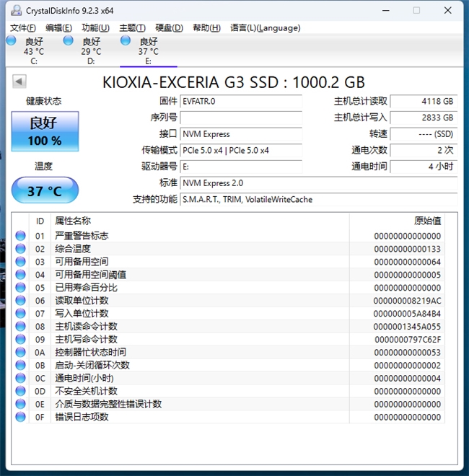Click 通电次数 value 2 次

coord(424,151)
